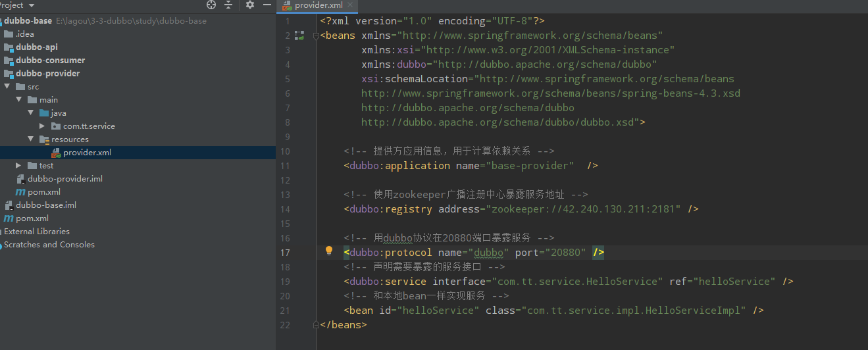Viewport: 868px width, 350px height.
Task: Click the main folder icon
Action: pos(32,100)
